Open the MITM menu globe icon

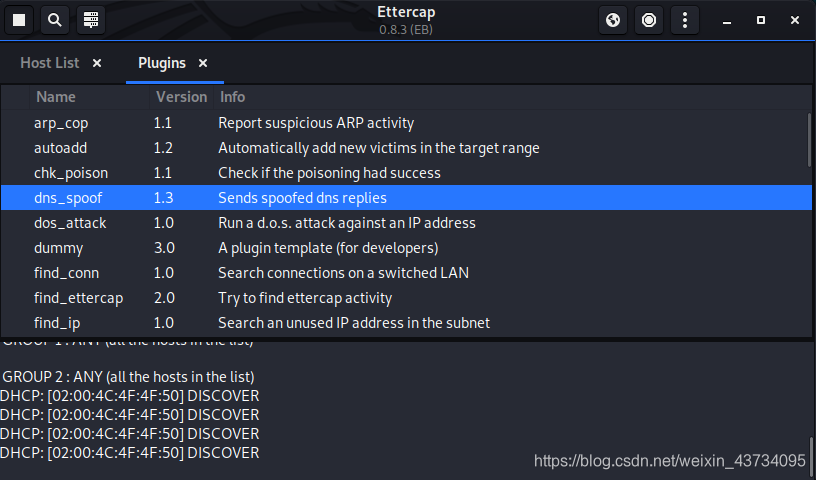pyautogui.click(x=613, y=20)
